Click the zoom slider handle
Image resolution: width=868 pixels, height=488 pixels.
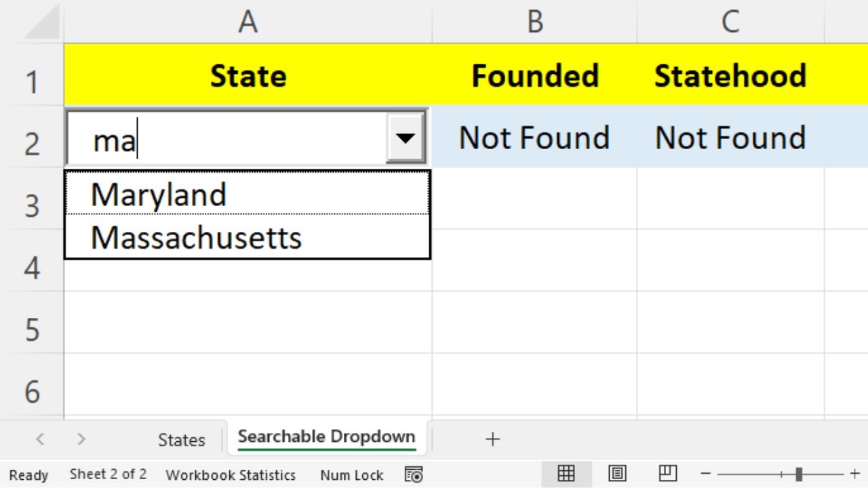coord(799,474)
